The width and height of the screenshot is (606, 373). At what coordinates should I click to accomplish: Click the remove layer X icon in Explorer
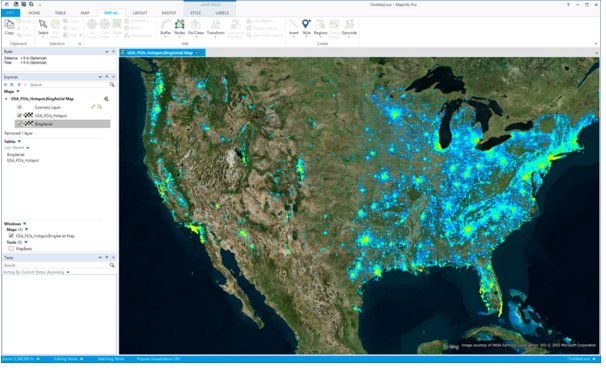[x=12, y=84]
